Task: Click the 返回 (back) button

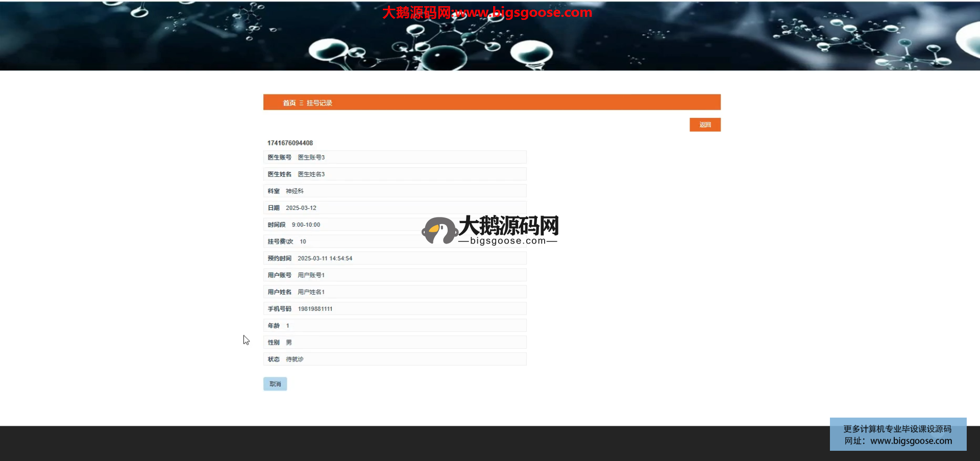Action: pos(704,125)
